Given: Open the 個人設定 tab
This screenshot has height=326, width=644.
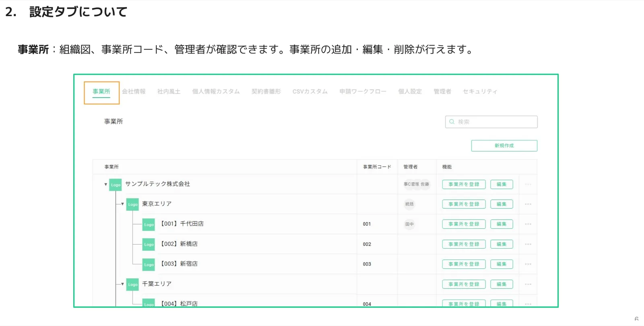Looking at the screenshot, I should coord(410,91).
